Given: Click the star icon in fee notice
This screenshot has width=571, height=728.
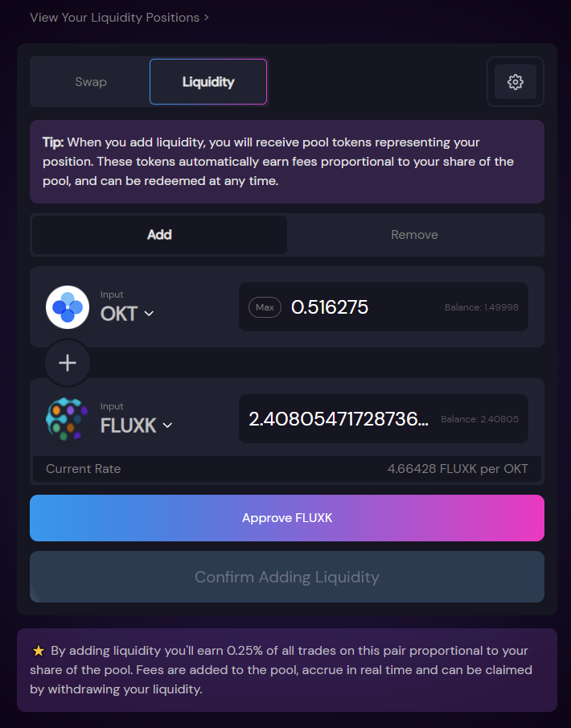Looking at the screenshot, I should point(38,651).
